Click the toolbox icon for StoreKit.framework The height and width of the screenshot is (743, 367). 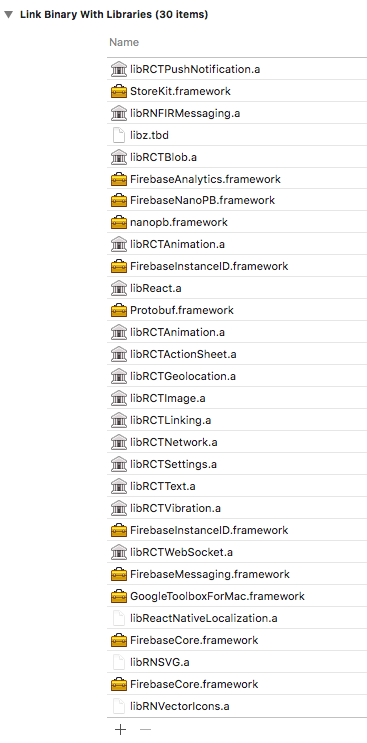click(118, 91)
